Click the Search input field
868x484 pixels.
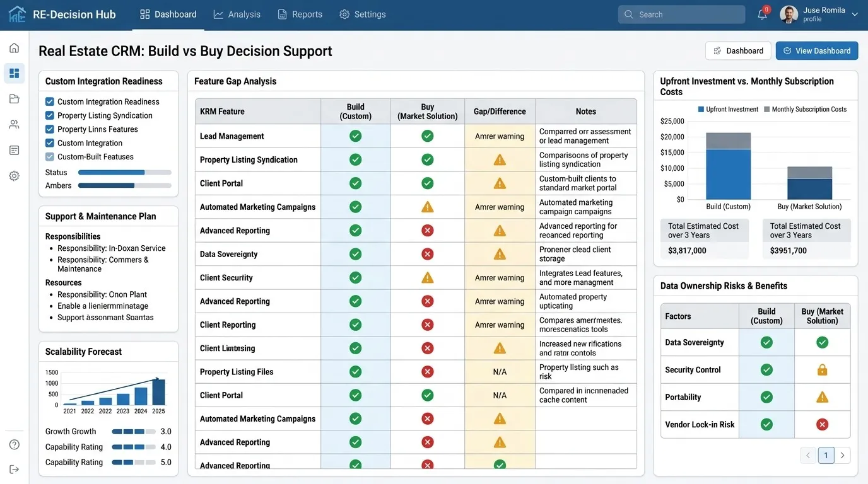click(x=681, y=14)
